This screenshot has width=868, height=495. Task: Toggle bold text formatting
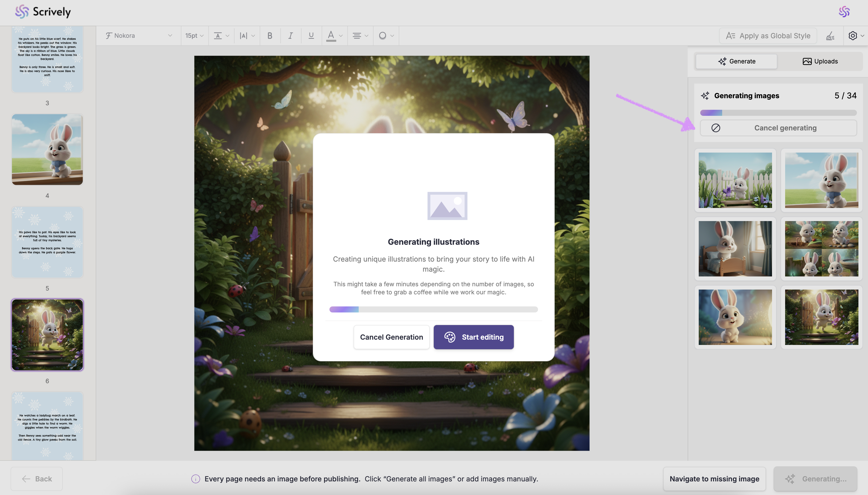[270, 36]
